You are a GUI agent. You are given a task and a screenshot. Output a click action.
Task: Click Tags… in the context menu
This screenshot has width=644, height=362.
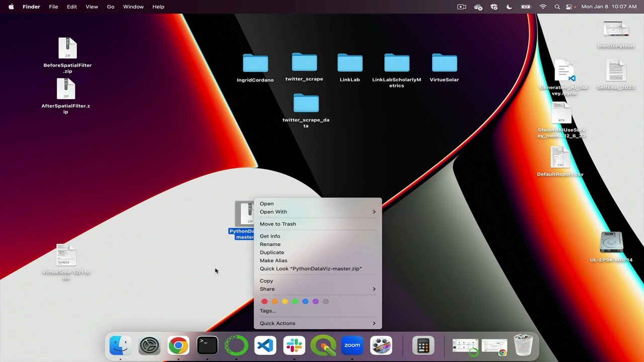tap(268, 311)
